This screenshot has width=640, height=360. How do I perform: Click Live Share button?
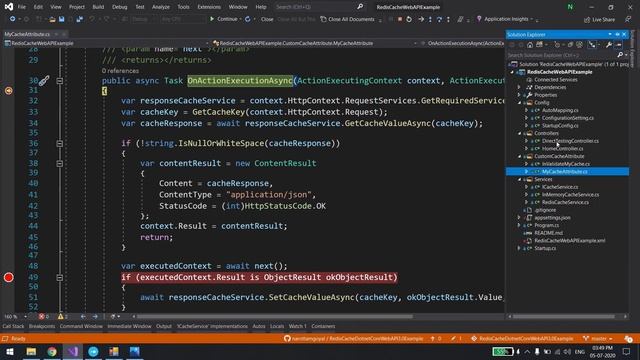pyautogui.click(x=599, y=20)
